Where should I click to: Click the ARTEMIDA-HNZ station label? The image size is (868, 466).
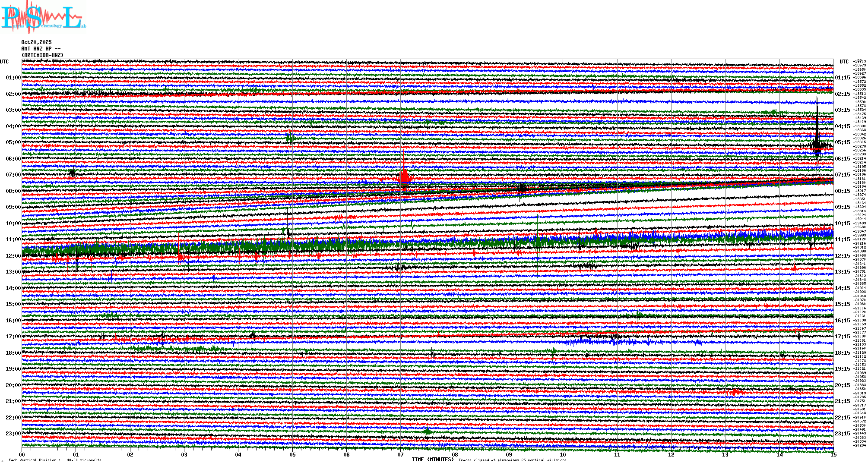point(42,55)
